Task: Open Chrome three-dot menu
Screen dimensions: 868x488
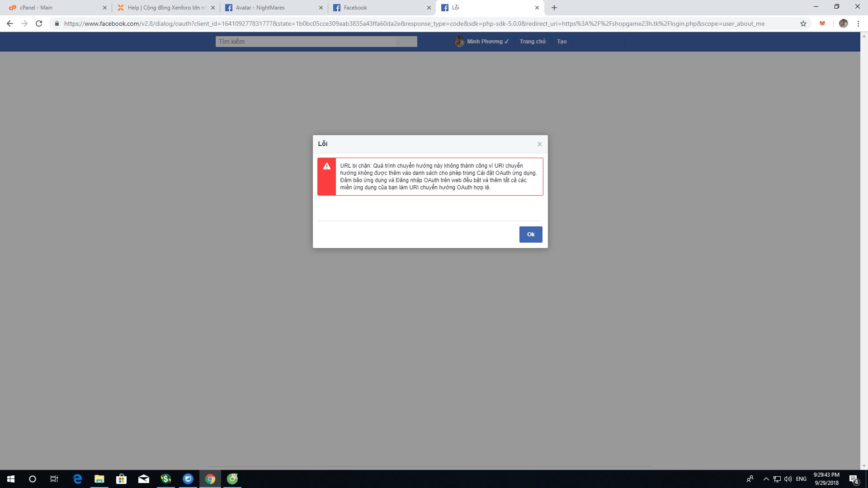Action: pyautogui.click(x=858, y=23)
